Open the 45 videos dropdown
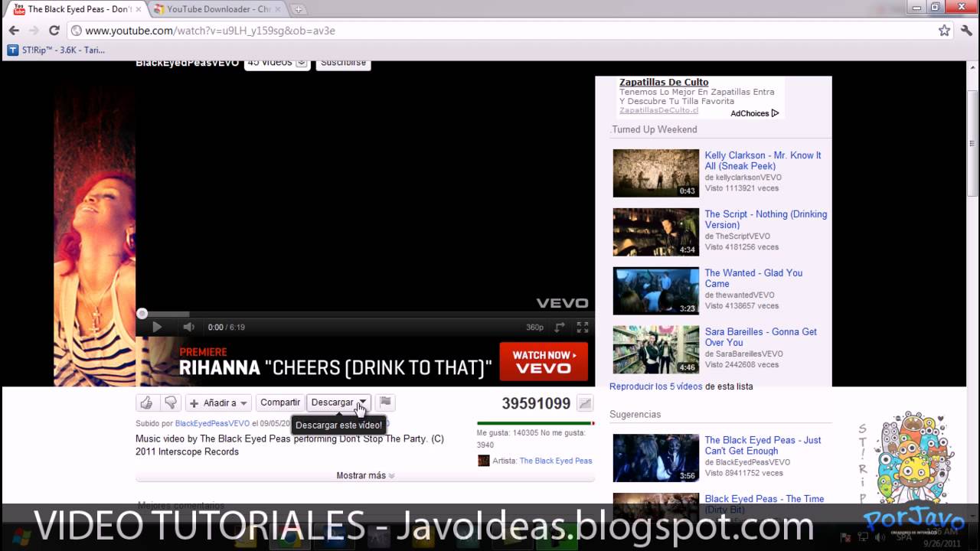The width and height of the screenshot is (980, 551). (x=277, y=63)
